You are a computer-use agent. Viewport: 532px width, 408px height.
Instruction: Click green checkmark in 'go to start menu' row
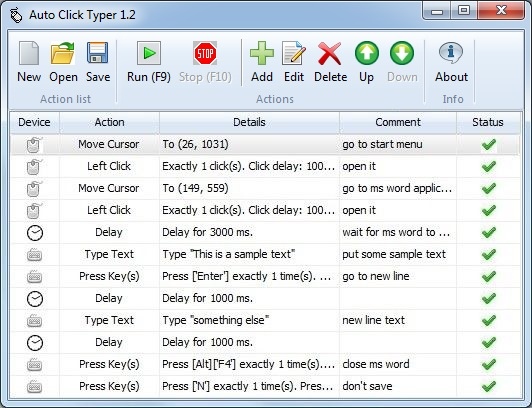click(489, 144)
